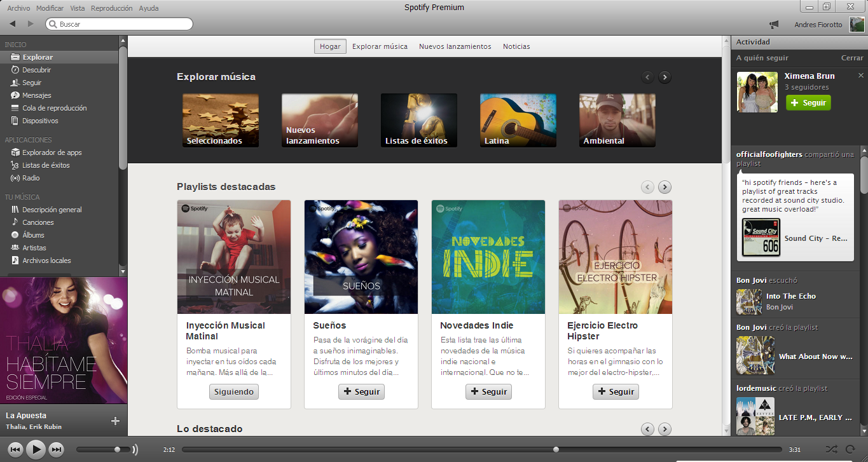Follow the Novedades Indie playlist
Image resolution: width=868 pixels, height=462 pixels.
click(488, 392)
